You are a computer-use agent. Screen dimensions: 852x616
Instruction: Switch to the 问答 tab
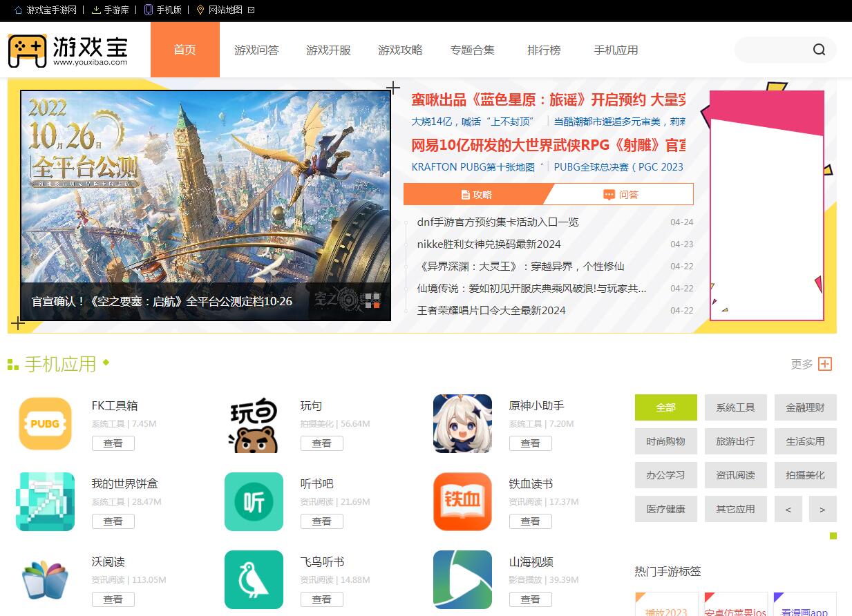pos(621,194)
